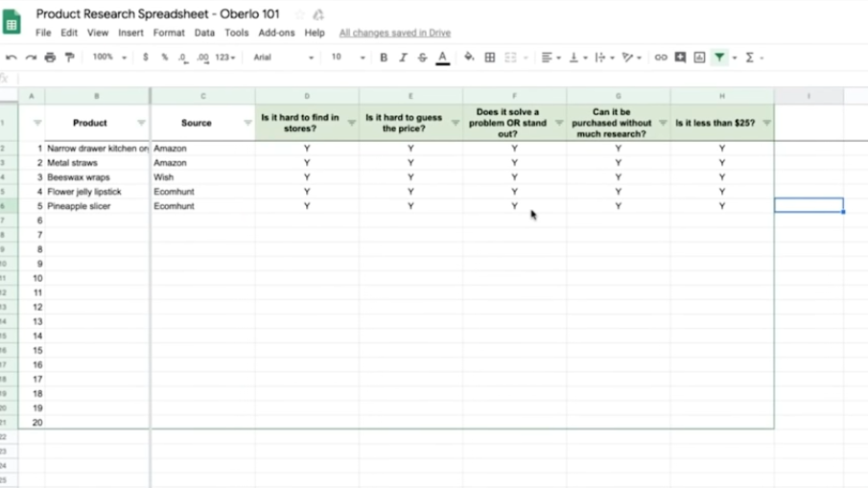Click the fill color paint bucket

point(469,58)
